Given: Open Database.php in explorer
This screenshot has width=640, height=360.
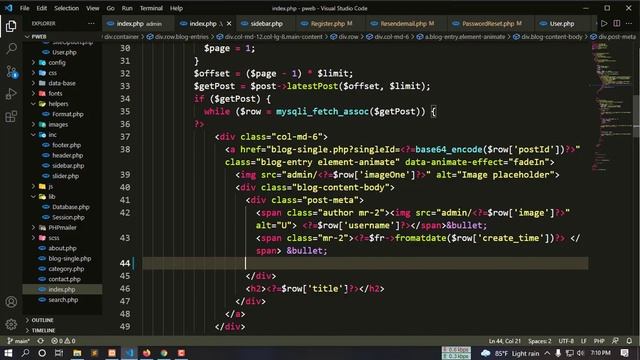Looking at the screenshot, I should click(70, 207).
